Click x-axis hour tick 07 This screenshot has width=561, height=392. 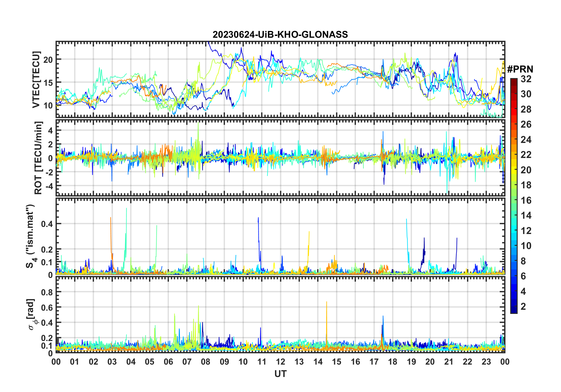point(187,362)
